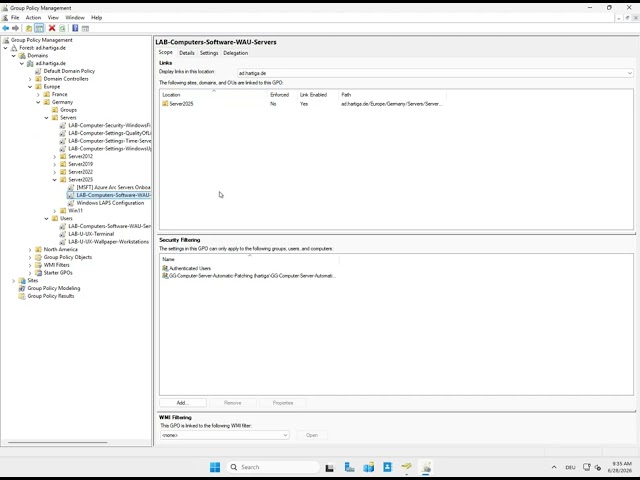Screen dimensions: 640x480
Task: Click the forward arrow toolbar icon
Action: pyautogui.click(x=16, y=28)
